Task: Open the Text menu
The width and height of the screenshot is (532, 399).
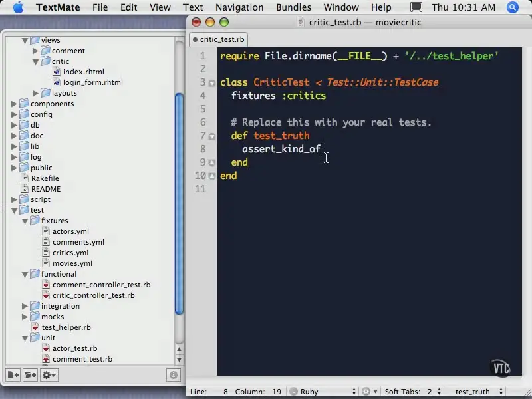Action: pos(193,7)
